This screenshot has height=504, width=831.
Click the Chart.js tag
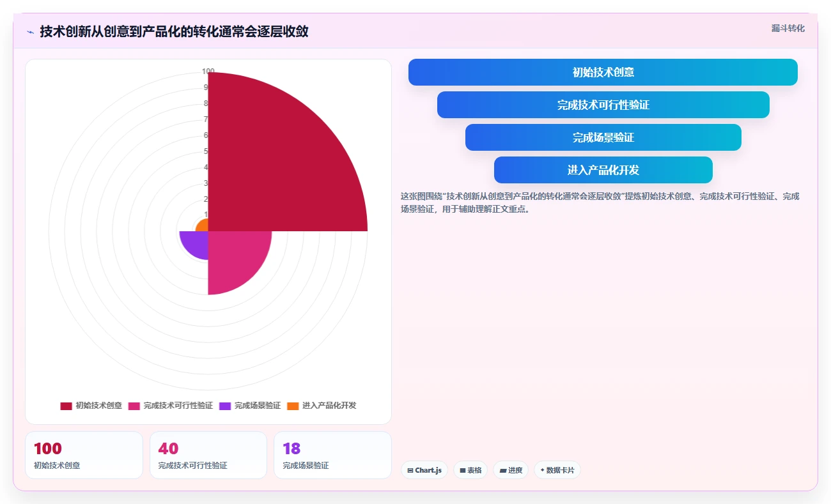pos(424,470)
